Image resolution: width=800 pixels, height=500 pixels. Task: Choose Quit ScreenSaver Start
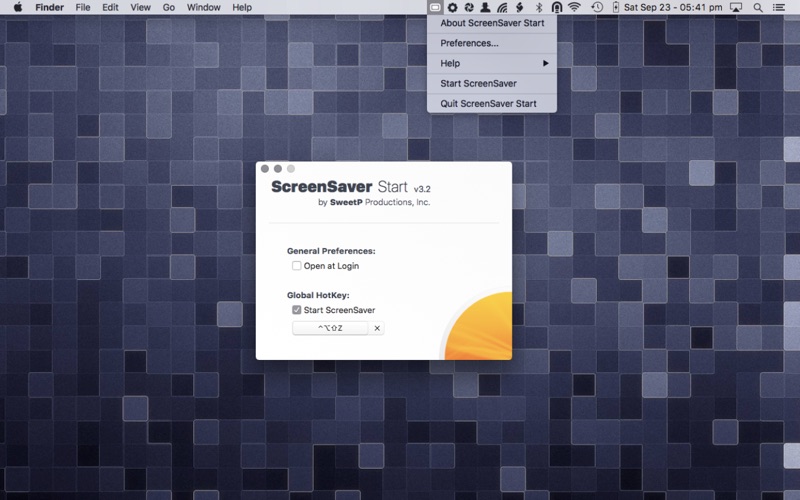coord(488,103)
